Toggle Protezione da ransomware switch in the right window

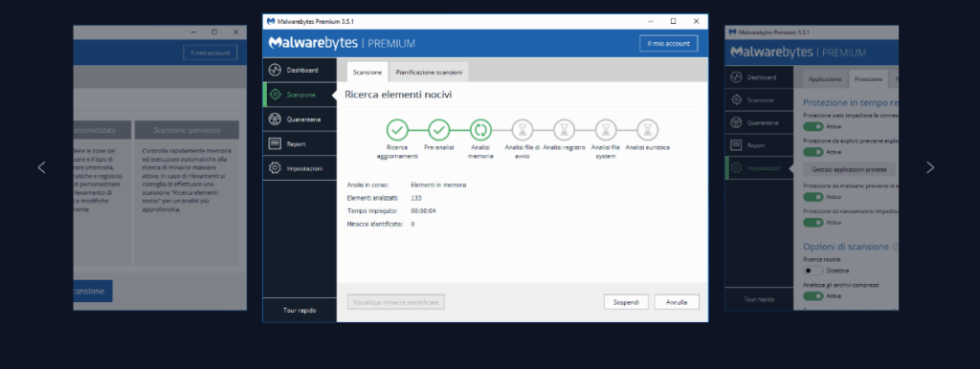813,223
